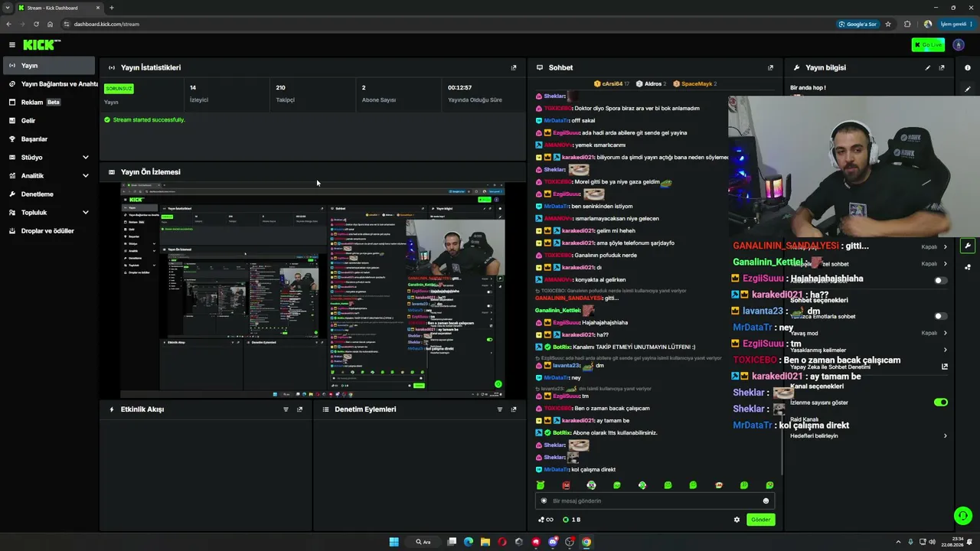Image resolution: width=980 pixels, height=551 pixels.
Task: Open Yayın Bağlantısı ve Anahtarı page
Action: [50, 84]
